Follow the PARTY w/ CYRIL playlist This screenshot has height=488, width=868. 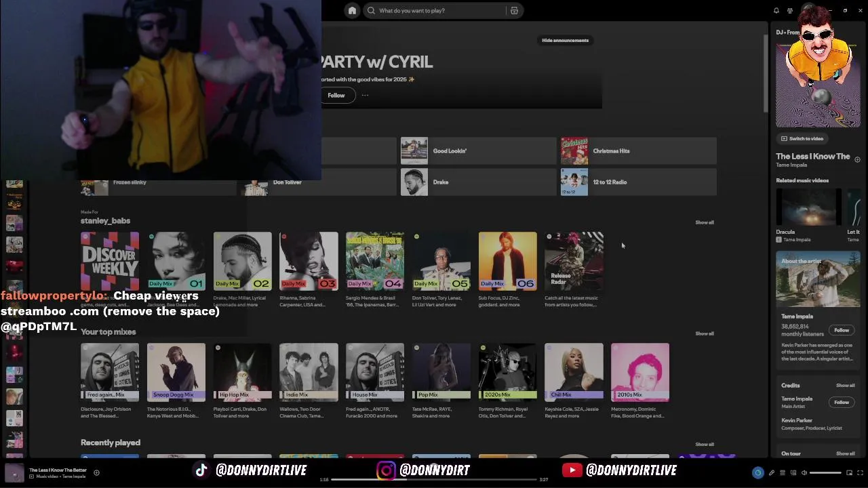click(337, 95)
